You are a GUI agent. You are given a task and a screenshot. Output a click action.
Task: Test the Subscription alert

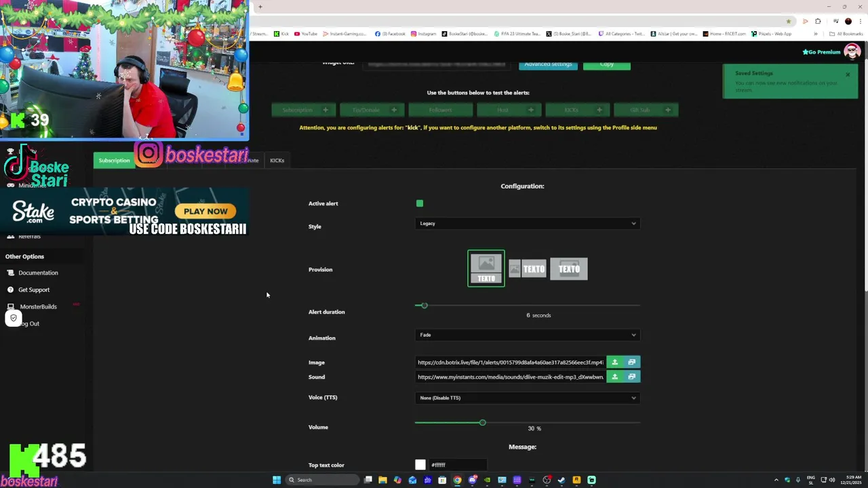point(303,110)
